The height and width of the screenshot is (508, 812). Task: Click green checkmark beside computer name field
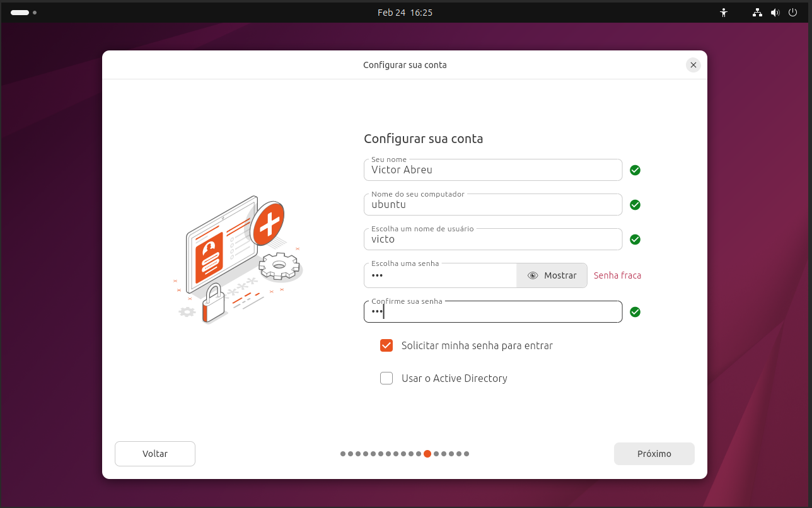coord(635,205)
